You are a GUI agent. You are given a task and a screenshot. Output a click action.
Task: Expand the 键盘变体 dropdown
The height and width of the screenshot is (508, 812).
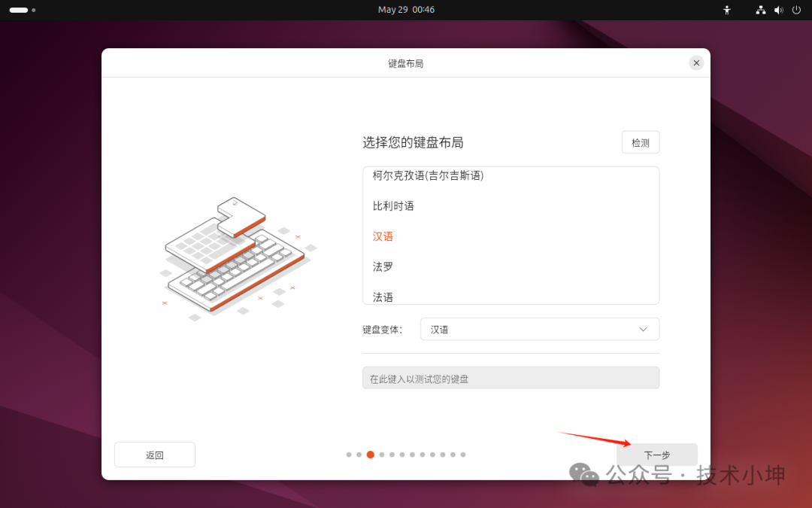click(539, 329)
